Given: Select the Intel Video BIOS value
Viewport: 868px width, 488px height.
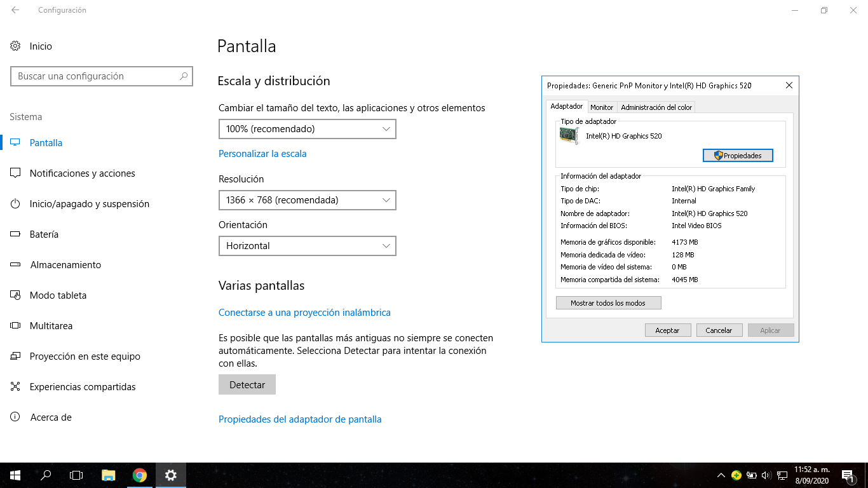Looking at the screenshot, I should pos(696,226).
